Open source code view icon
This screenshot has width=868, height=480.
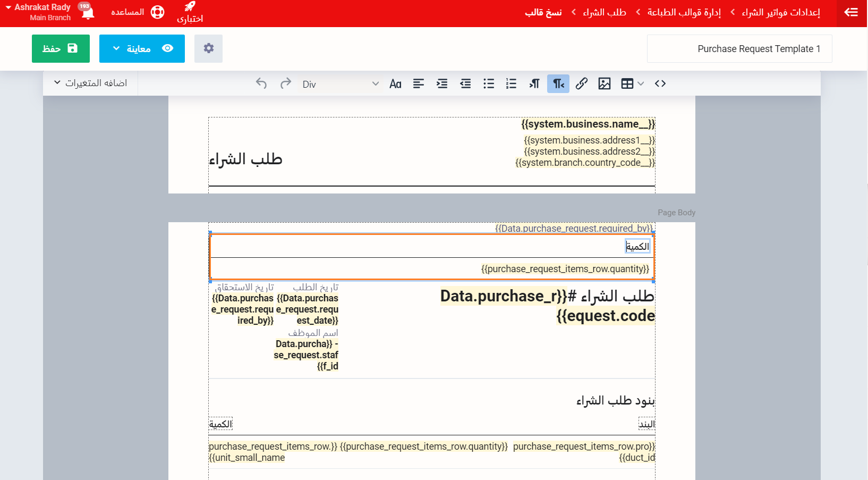click(x=660, y=83)
